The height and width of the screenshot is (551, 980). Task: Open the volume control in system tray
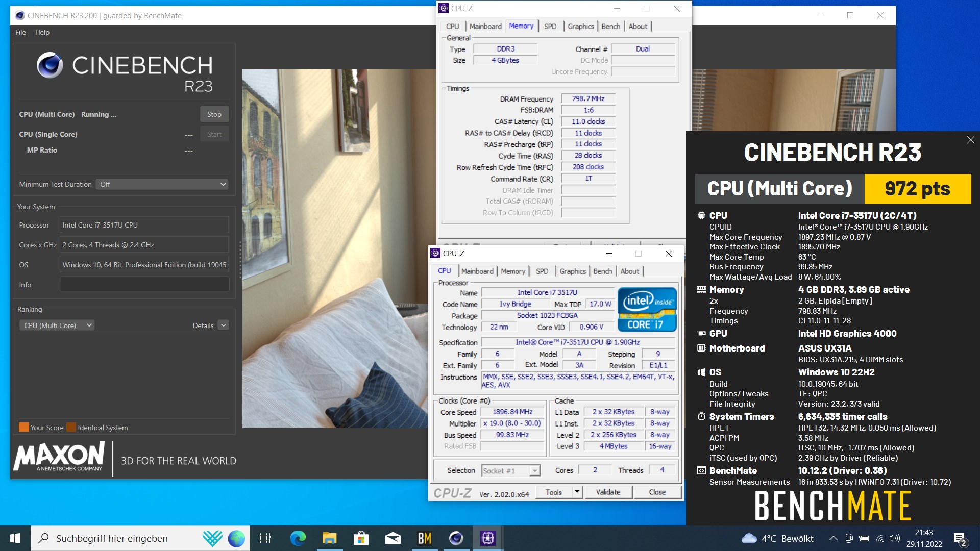tap(894, 538)
